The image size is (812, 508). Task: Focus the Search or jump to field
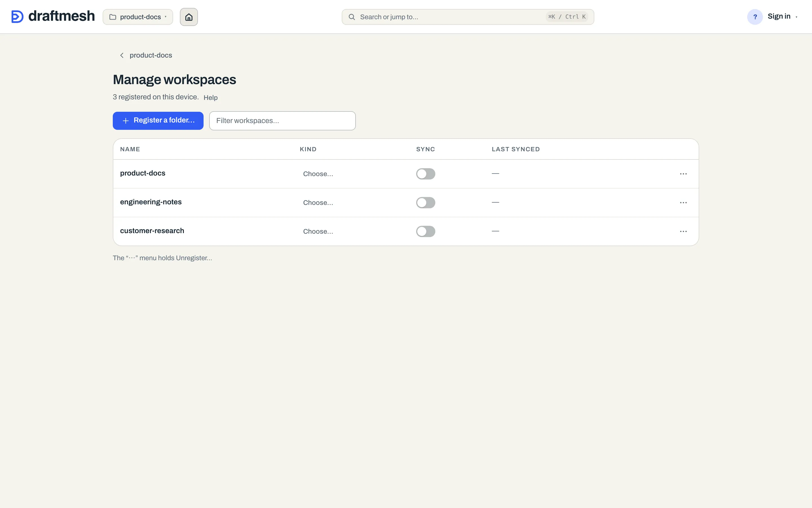point(468,17)
